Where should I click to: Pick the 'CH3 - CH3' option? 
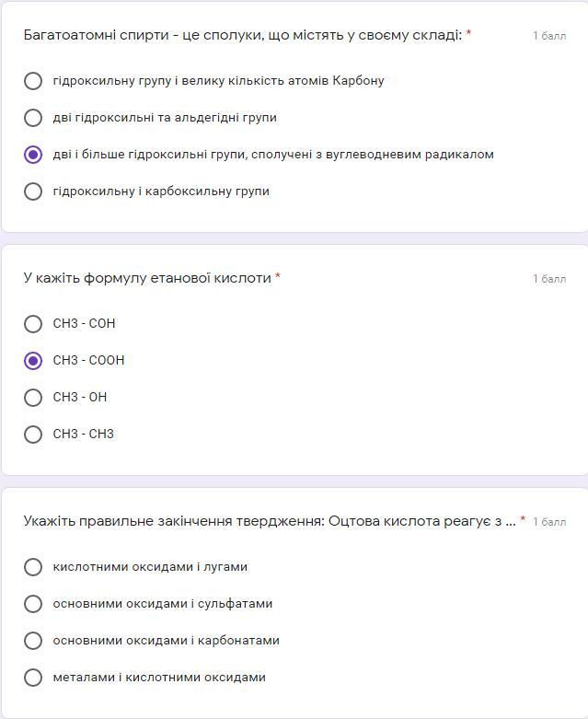[33, 435]
